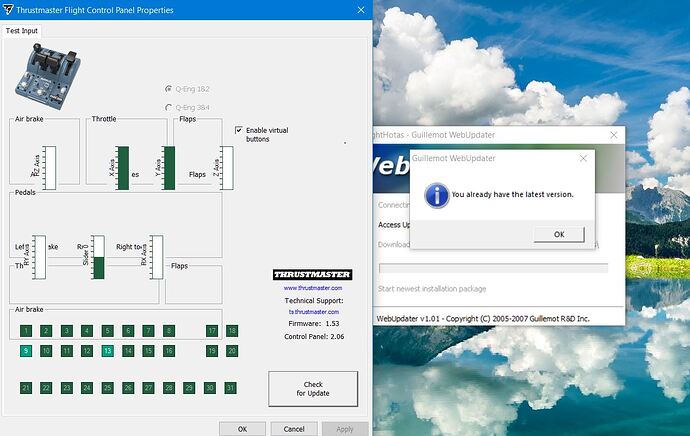Screen dimensions: 690x436
Task: Click button indicator 21
Action: [x=26, y=388]
